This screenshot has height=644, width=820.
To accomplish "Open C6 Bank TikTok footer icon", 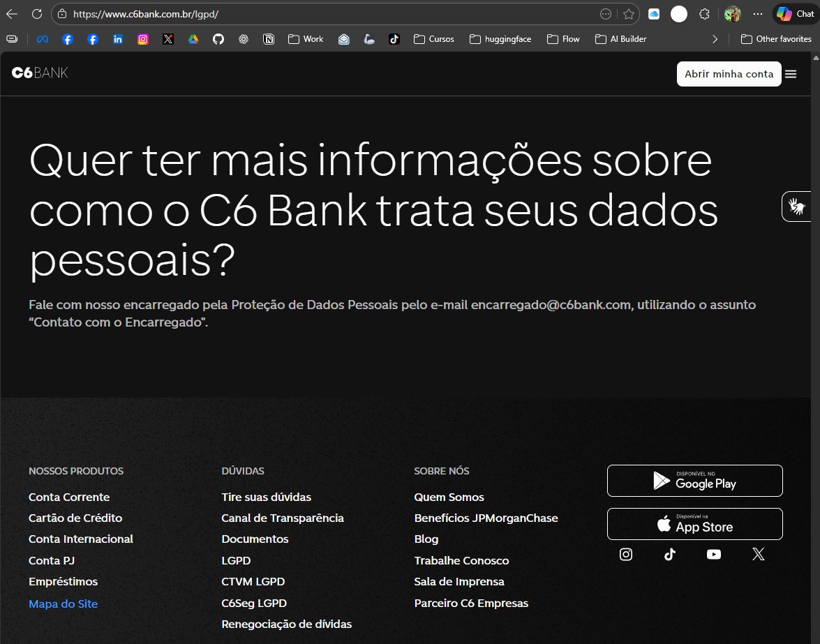I will (x=670, y=554).
